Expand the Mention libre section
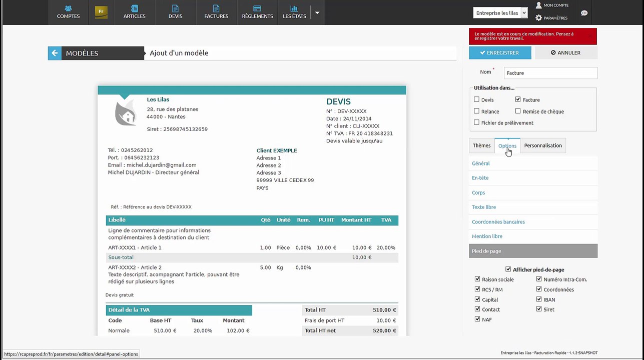 (533, 236)
